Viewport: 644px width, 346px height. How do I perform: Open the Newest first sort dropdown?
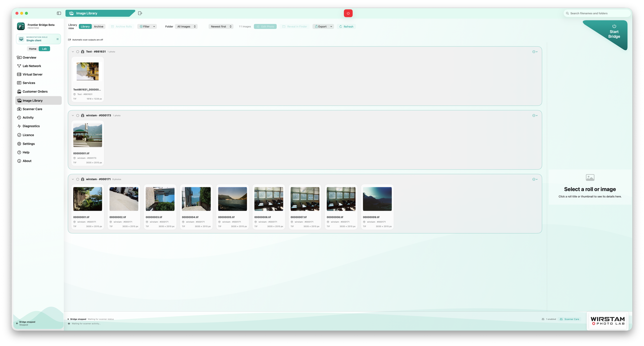point(221,26)
